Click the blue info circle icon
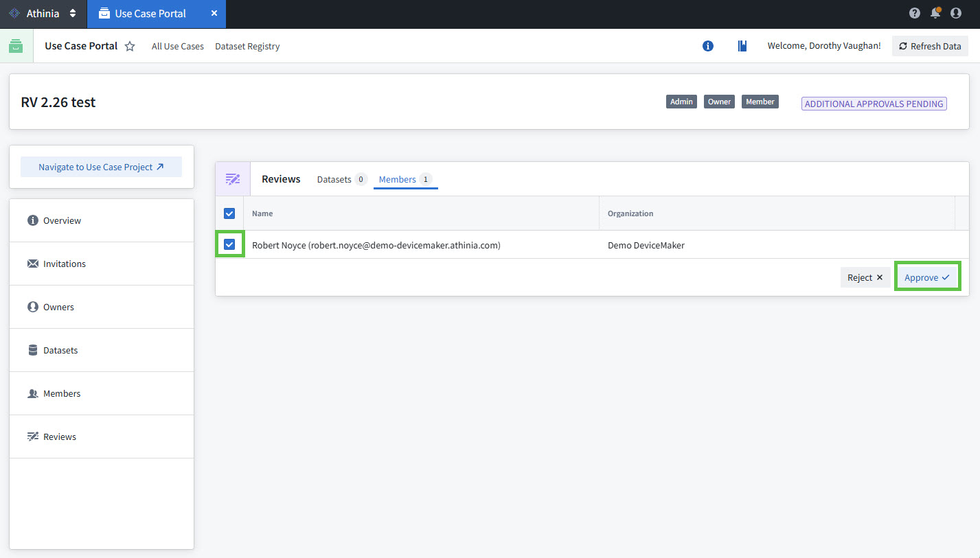980x558 pixels. click(x=708, y=46)
